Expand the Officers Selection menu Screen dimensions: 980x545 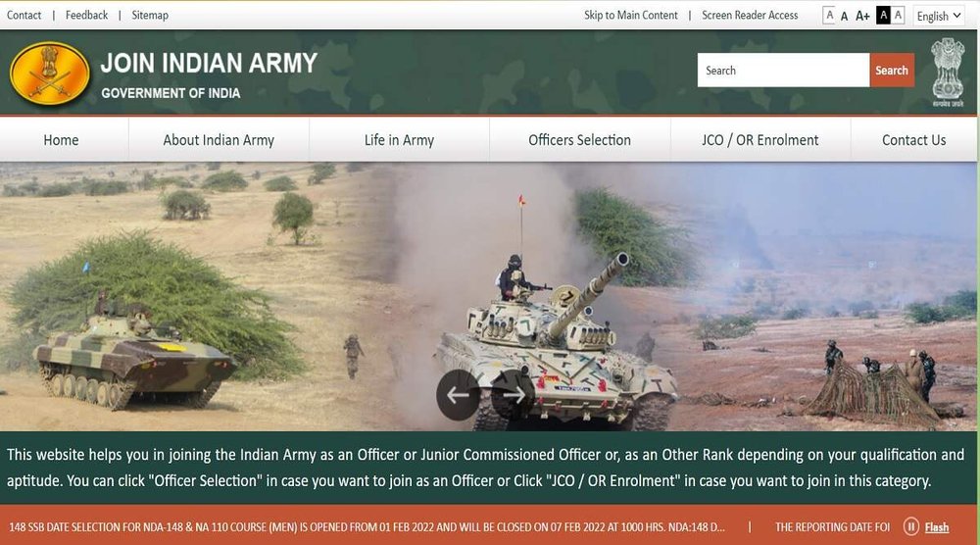click(579, 140)
